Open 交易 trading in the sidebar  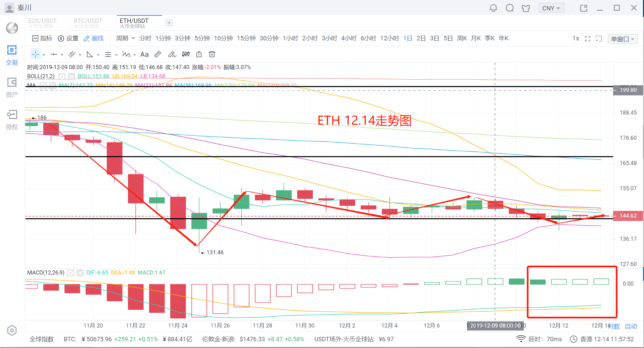pyautogui.click(x=12, y=56)
